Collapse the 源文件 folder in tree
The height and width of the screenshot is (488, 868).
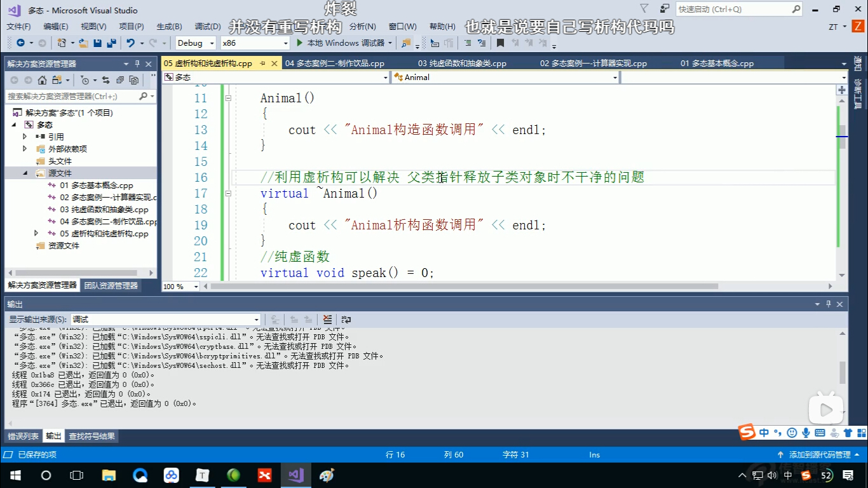click(25, 173)
